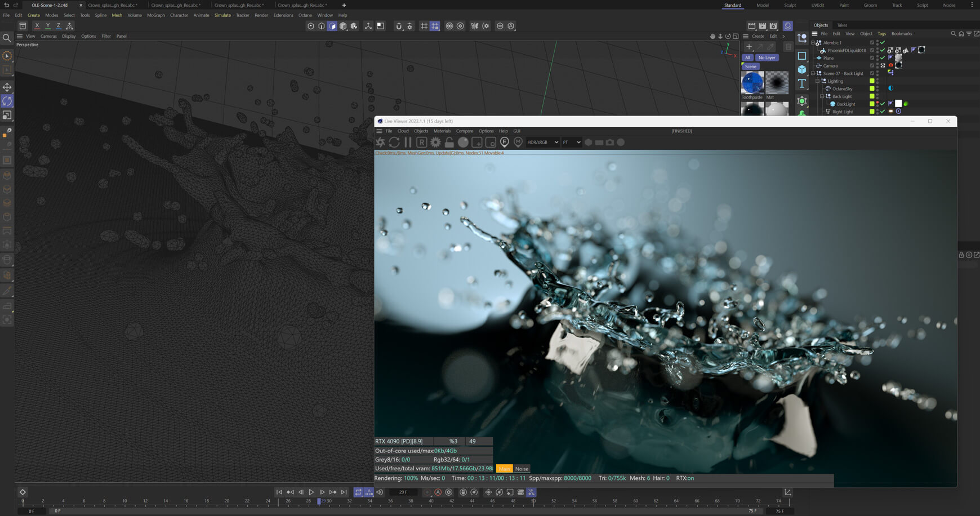Select the Move tool in left toolbar
This screenshot has height=516, width=980.
7,87
